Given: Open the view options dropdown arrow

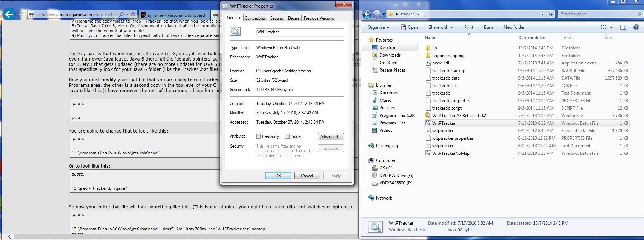Looking at the screenshot, I should 611,27.
